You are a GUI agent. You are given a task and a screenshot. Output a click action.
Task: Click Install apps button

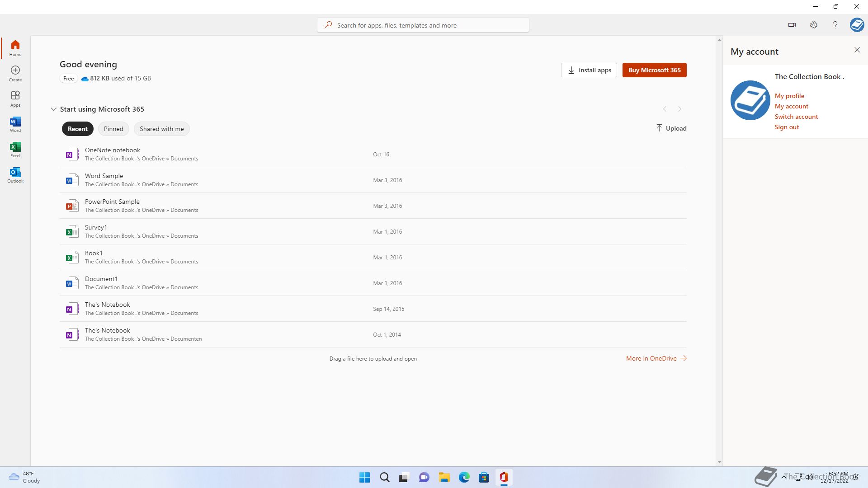click(x=589, y=70)
